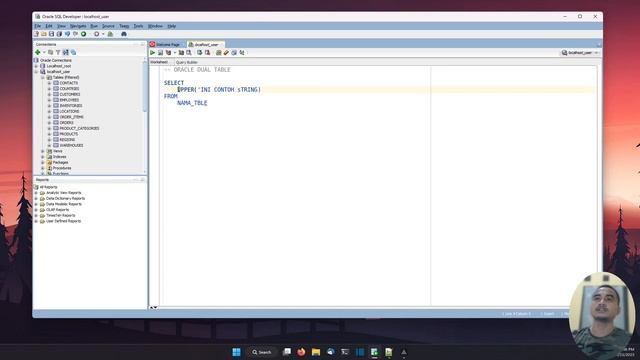Click the Forward navigation icon in the main toolbar
This screenshot has width=640, height=360.
coord(97,34)
